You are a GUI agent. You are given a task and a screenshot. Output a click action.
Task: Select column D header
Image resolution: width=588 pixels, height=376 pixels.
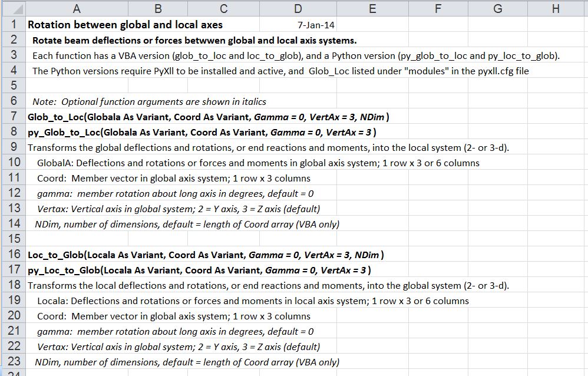click(x=298, y=9)
